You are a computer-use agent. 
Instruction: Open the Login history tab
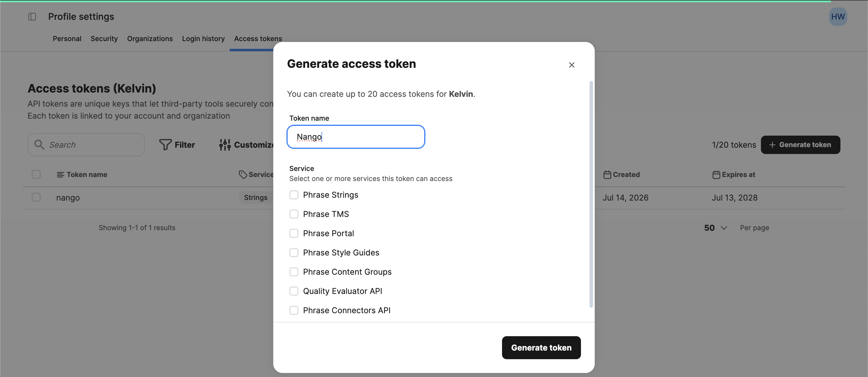pyautogui.click(x=203, y=39)
